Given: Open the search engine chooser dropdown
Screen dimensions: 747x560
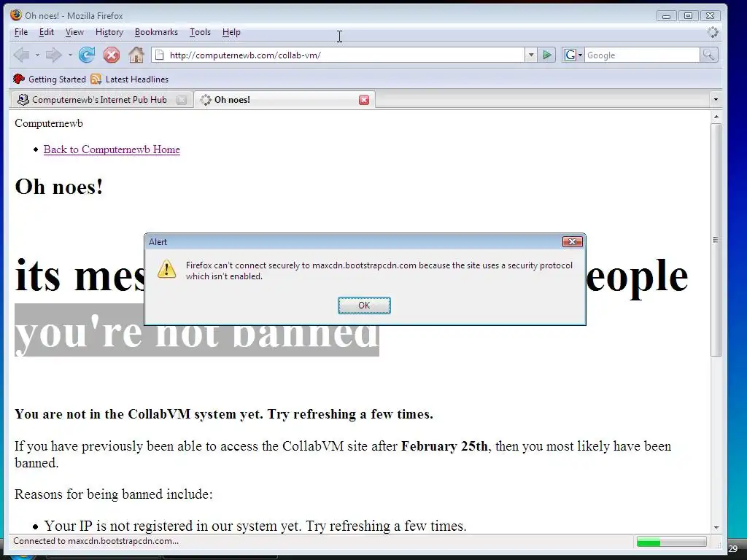Looking at the screenshot, I should click(580, 55).
